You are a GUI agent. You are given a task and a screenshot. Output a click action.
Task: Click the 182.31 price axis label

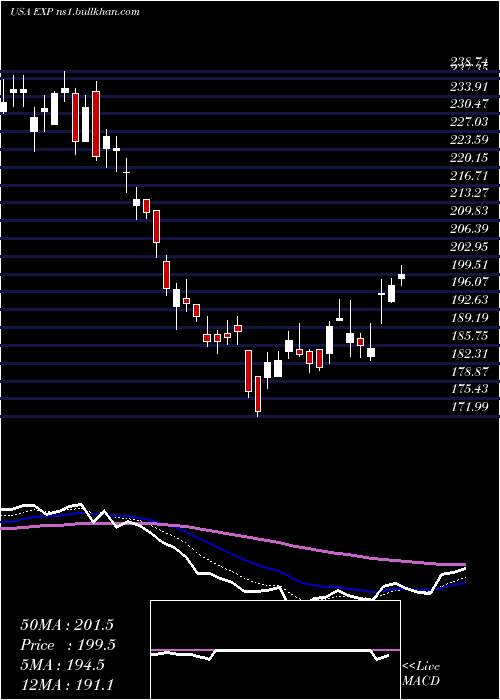469,353
